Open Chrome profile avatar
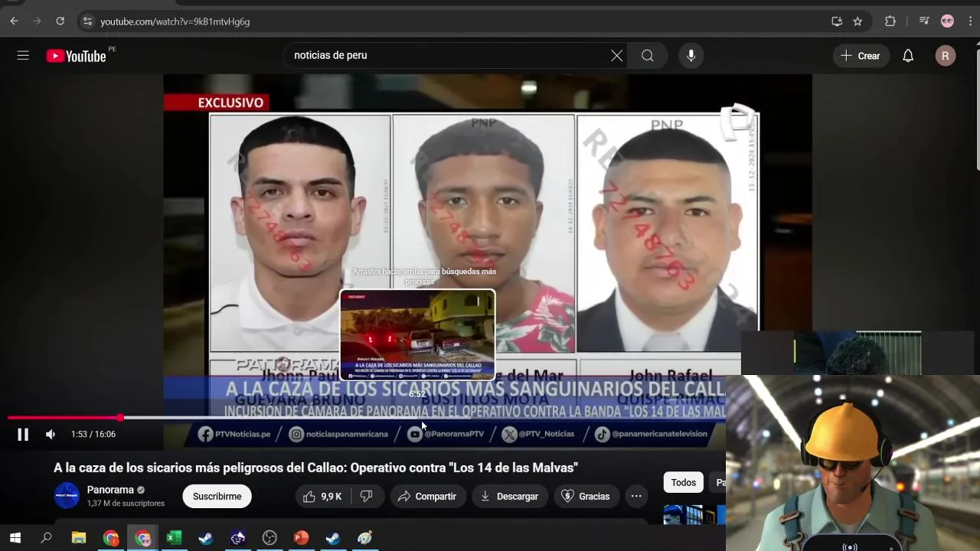This screenshot has width=980, height=551. pyautogui.click(x=947, y=21)
